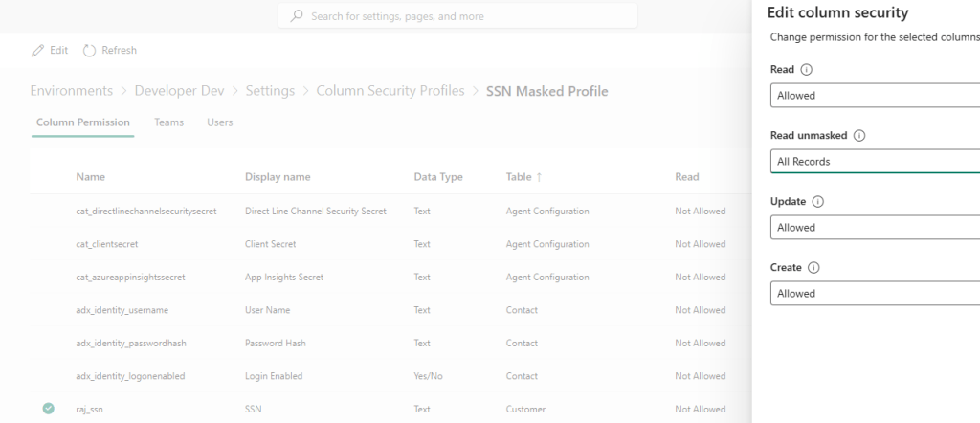The width and height of the screenshot is (980, 423).
Task: Expand the Create permission dropdown
Action: (x=875, y=294)
